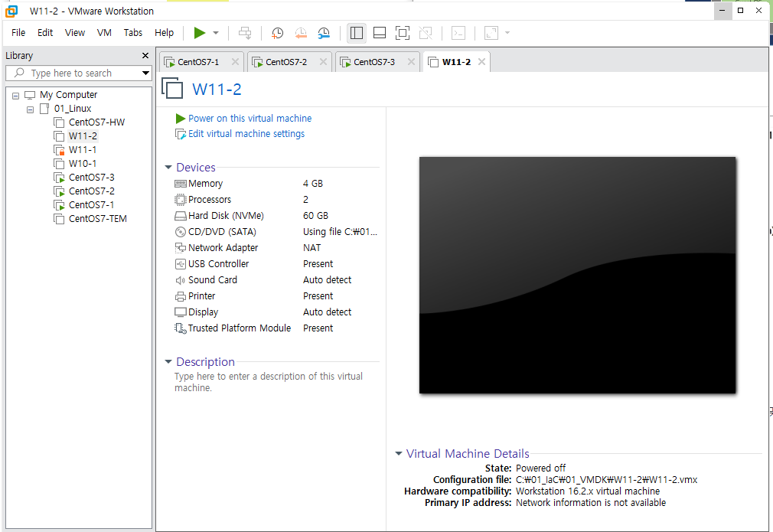Collapse the My Computer tree node
The width and height of the screenshot is (773, 532).
[x=16, y=95]
